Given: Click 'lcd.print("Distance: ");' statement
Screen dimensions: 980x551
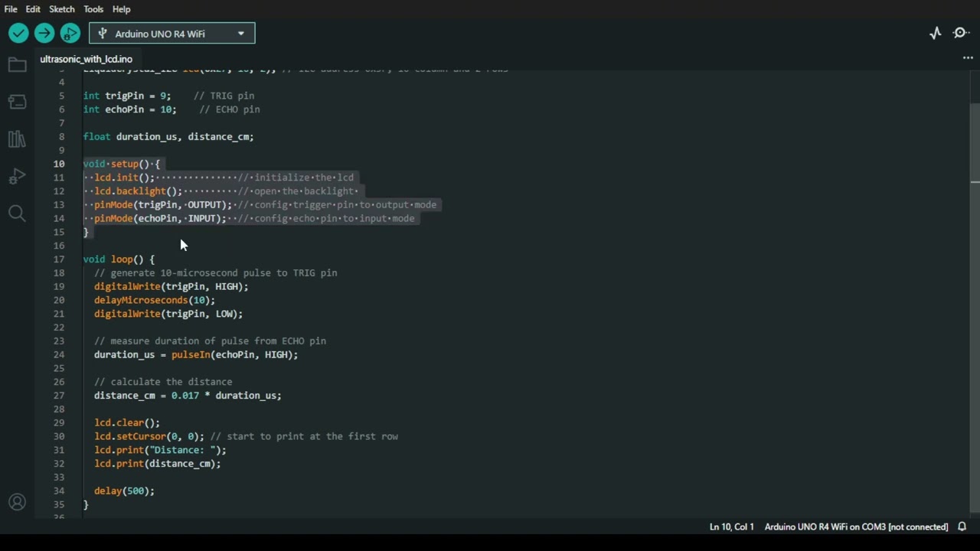Looking at the screenshot, I should (x=160, y=450).
